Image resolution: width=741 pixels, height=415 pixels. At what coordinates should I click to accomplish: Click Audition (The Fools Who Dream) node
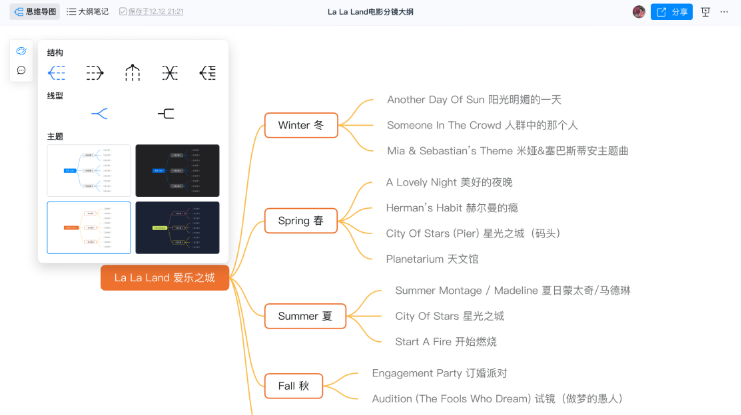tap(497, 399)
